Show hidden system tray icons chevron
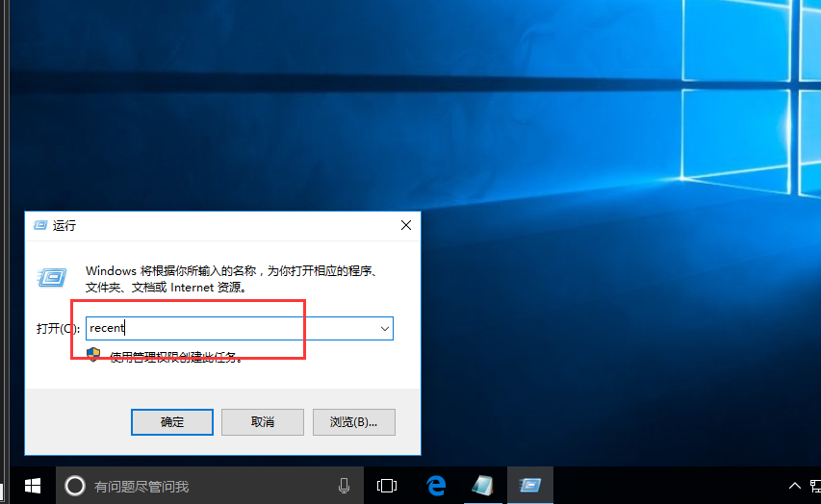821x504 pixels. [x=794, y=486]
